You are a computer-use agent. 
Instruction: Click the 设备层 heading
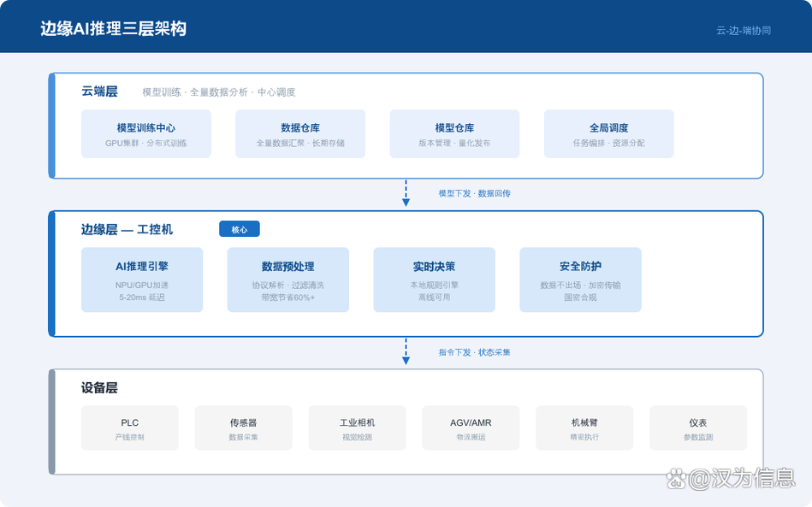[x=99, y=387]
